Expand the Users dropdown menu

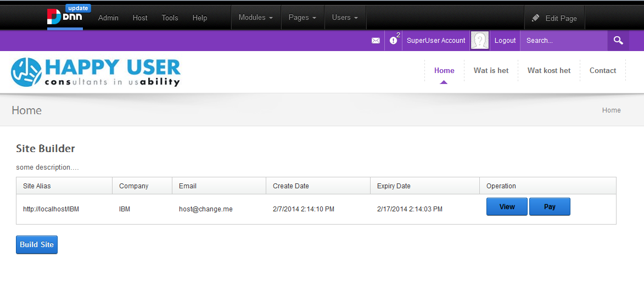(345, 18)
